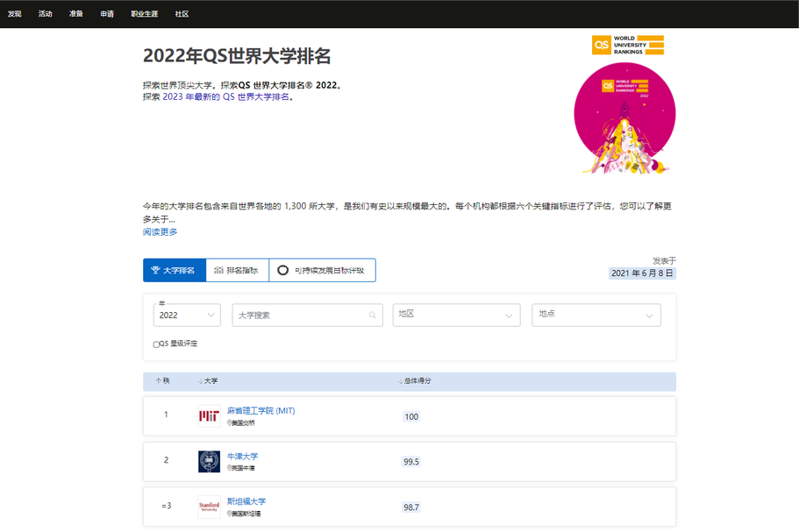The height and width of the screenshot is (532, 799).
Task: Click the location pin under 麻省理工学院
Action: pyautogui.click(x=229, y=422)
